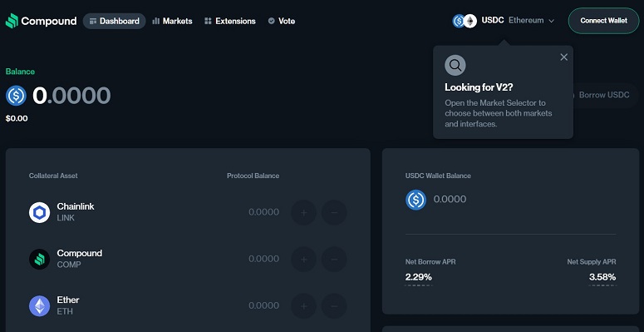Dismiss the Looking for V2 popup
Image resolution: width=644 pixels, height=332 pixels.
(564, 57)
